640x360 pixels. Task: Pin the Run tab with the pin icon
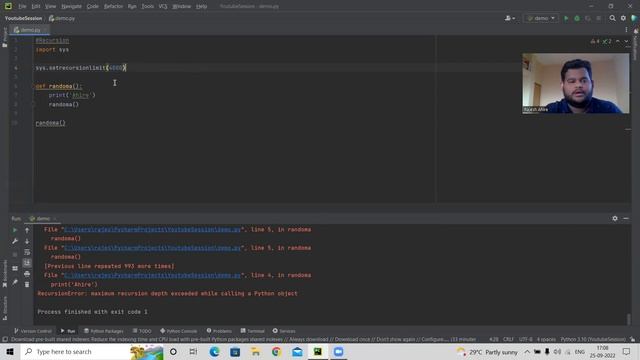point(15,282)
